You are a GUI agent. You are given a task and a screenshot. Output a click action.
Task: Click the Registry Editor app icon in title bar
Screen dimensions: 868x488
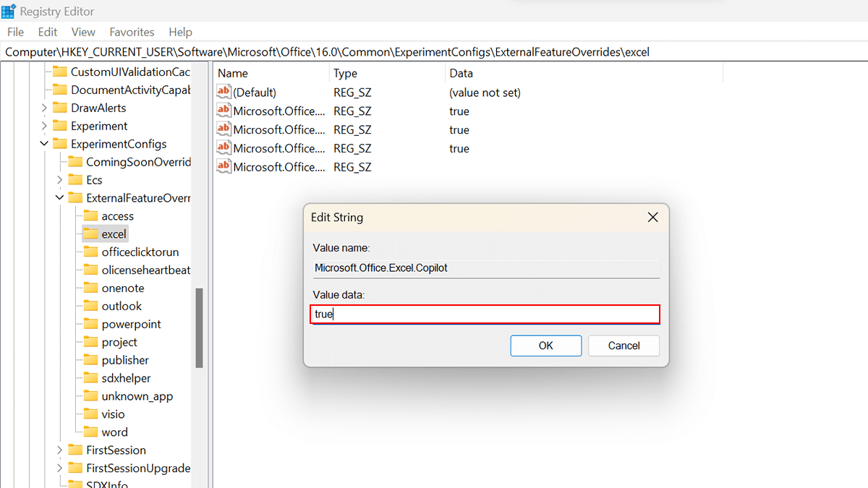[9, 12]
